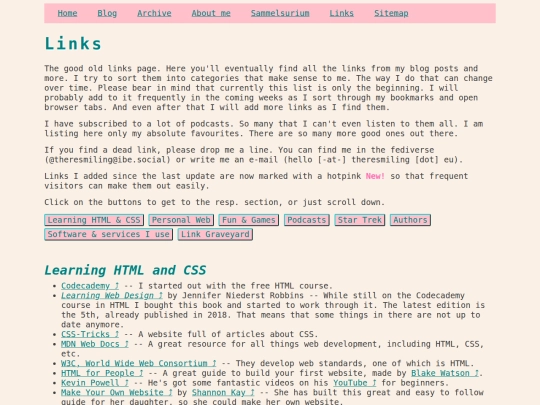Click the hotpink New! marker text
Viewport: 540px width, 405px height.
[375, 176]
